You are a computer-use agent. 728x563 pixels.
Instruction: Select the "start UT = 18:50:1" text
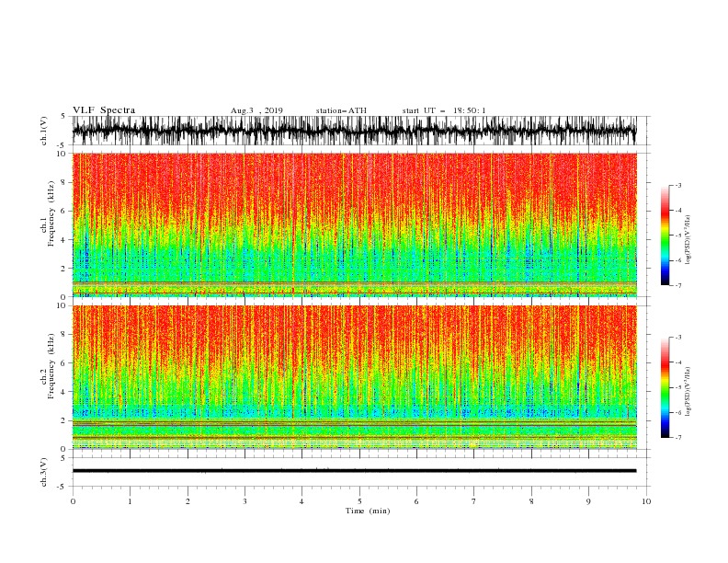[444, 110]
